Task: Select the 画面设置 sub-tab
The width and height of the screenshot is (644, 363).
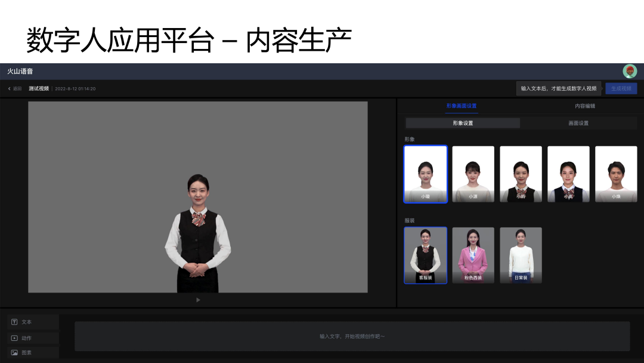Action: pyautogui.click(x=578, y=124)
